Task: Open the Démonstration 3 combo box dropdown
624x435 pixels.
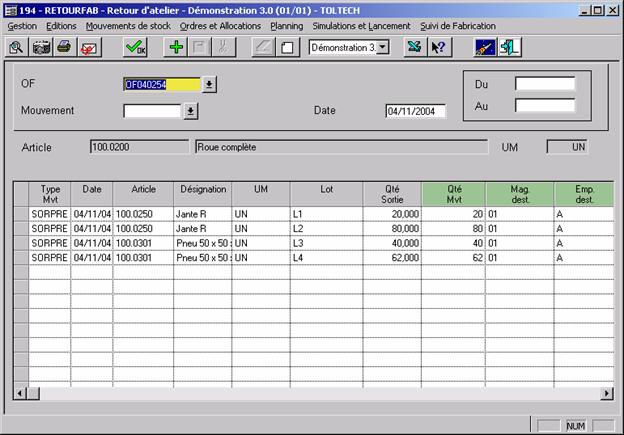Action: [382, 47]
